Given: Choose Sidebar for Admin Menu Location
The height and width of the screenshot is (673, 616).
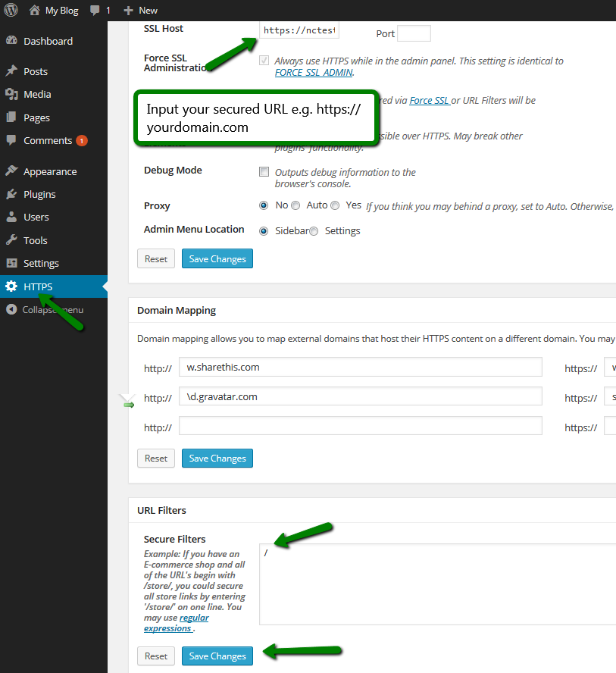Looking at the screenshot, I should click(264, 231).
